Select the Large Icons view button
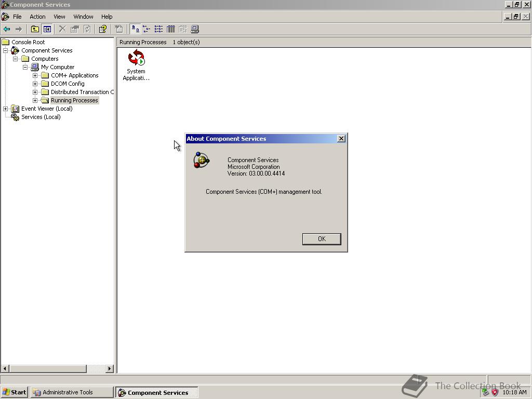This screenshot has height=399, width=532. (x=135, y=30)
